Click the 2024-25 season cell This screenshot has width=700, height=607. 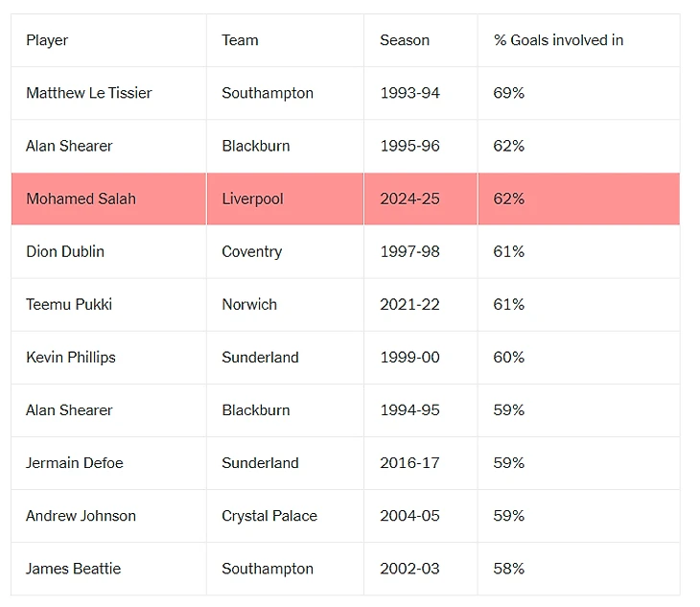tap(409, 198)
